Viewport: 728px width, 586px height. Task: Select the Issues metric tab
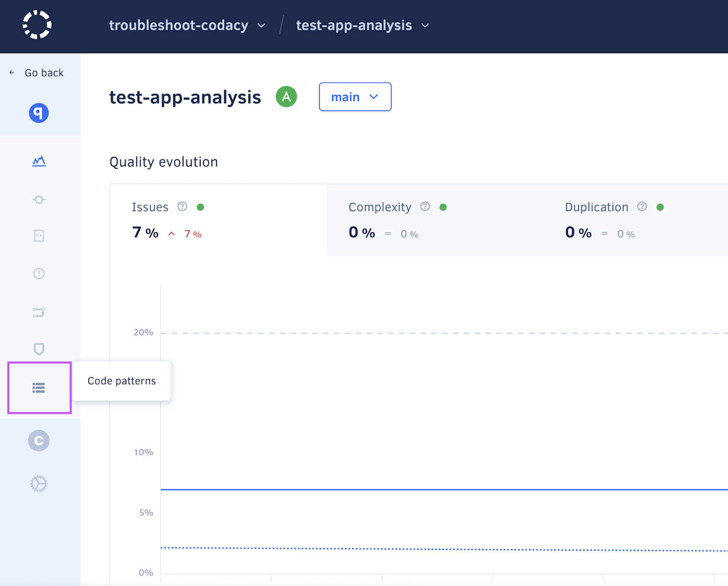click(x=218, y=220)
